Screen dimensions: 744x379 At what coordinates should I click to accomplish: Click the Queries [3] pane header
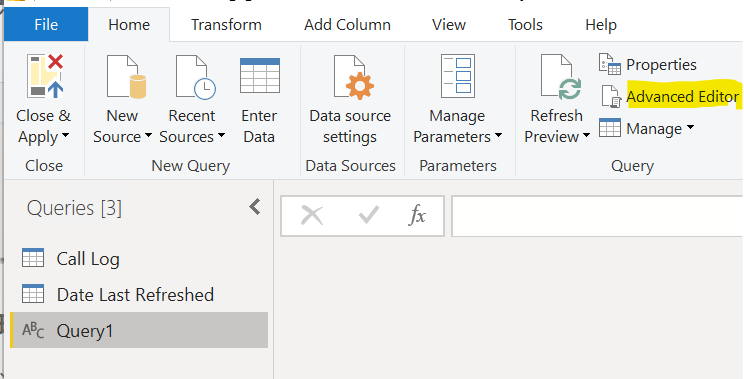[x=74, y=208]
